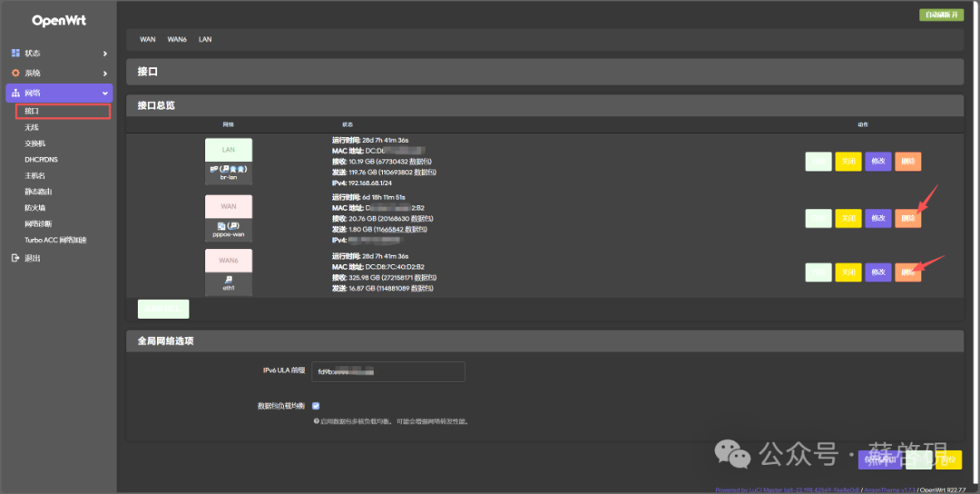
Task: Click 修改 for the LAN interface
Action: (878, 162)
